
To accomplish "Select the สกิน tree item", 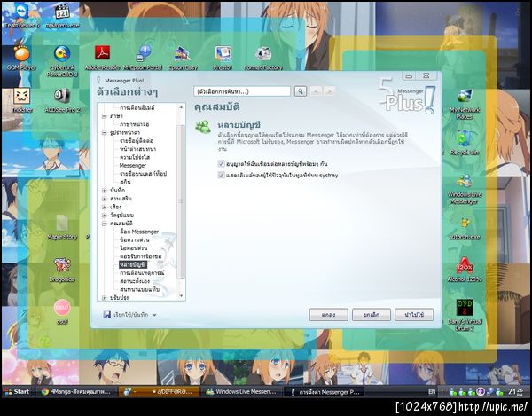I will pyautogui.click(x=125, y=182).
